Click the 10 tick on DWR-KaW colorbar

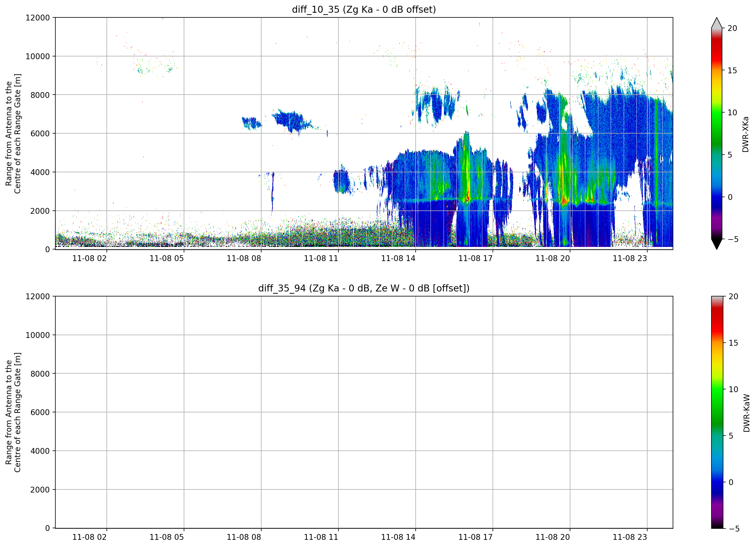click(733, 389)
